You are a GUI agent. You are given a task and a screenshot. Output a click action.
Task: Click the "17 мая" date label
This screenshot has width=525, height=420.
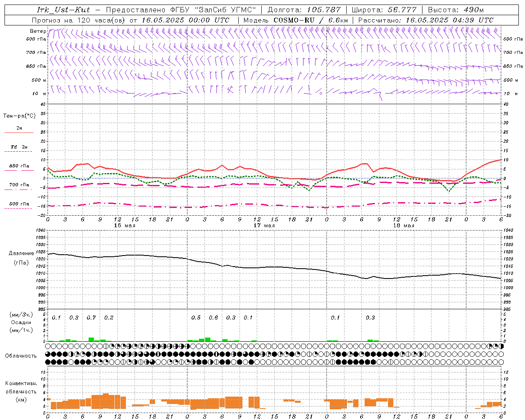(264, 226)
